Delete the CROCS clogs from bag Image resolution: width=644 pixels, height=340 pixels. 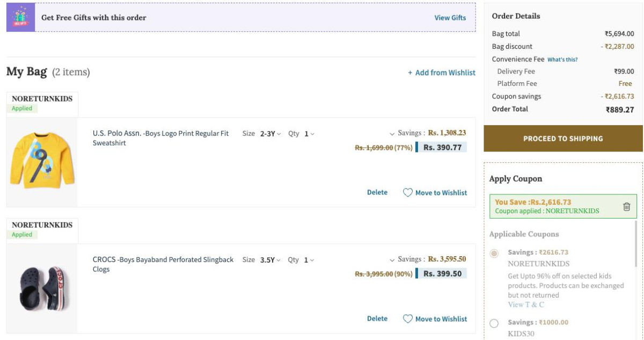point(377,319)
